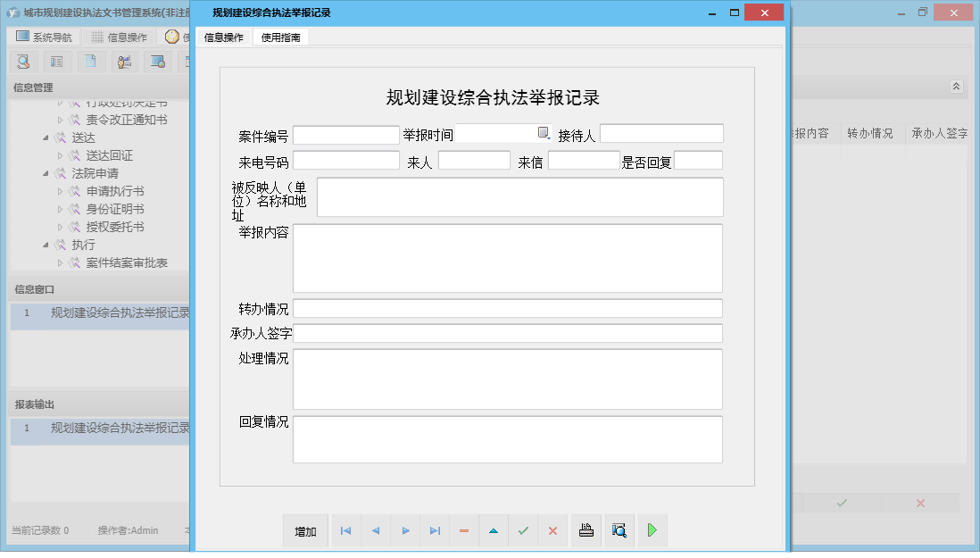Viewport: 980px width, 558px height.
Task: Jump to last record with the navigation icon
Action: 435,530
